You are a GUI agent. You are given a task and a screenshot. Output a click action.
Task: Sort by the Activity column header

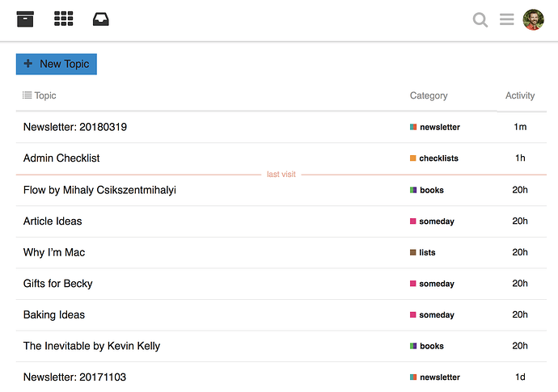pos(520,95)
